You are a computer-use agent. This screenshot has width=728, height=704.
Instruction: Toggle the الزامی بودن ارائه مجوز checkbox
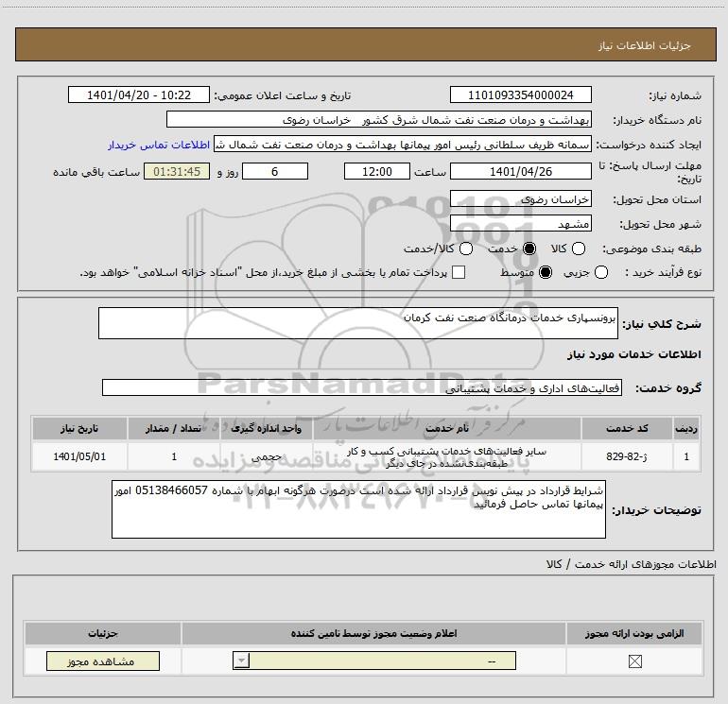coord(634,661)
